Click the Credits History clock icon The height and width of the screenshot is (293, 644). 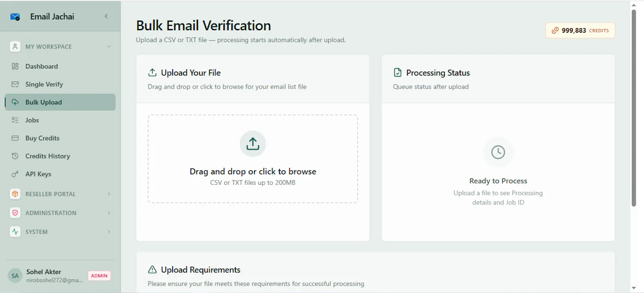coord(15,156)
